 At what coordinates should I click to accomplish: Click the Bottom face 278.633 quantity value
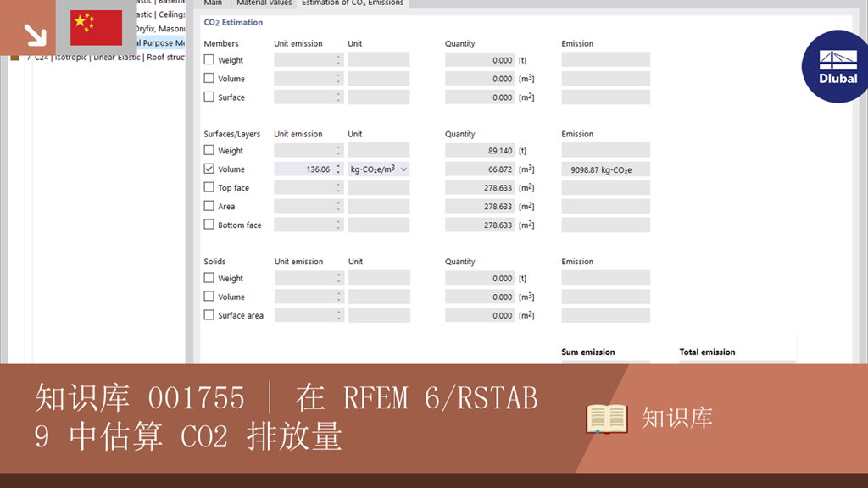pyautogui.click(x=480, y=225)
